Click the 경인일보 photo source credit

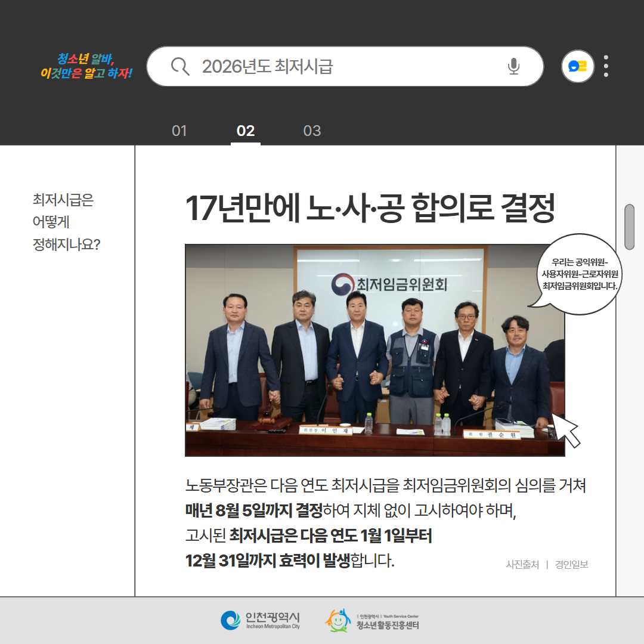pos(571,564)
